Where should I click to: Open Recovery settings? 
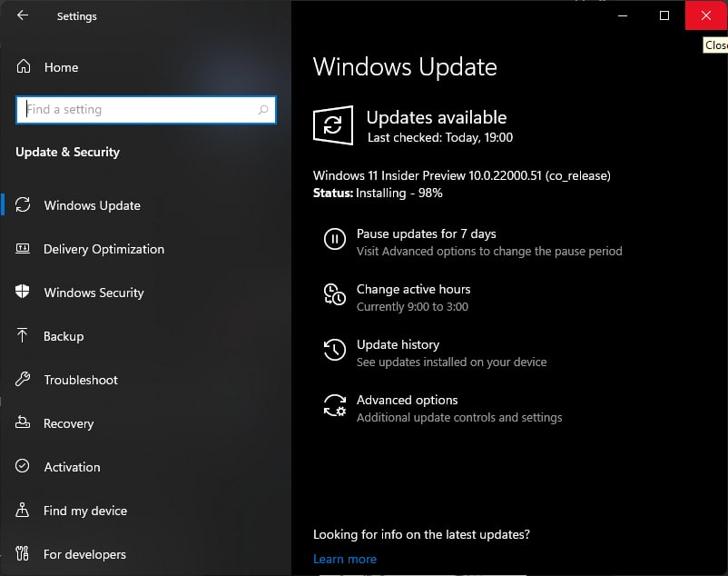(68, 423)
